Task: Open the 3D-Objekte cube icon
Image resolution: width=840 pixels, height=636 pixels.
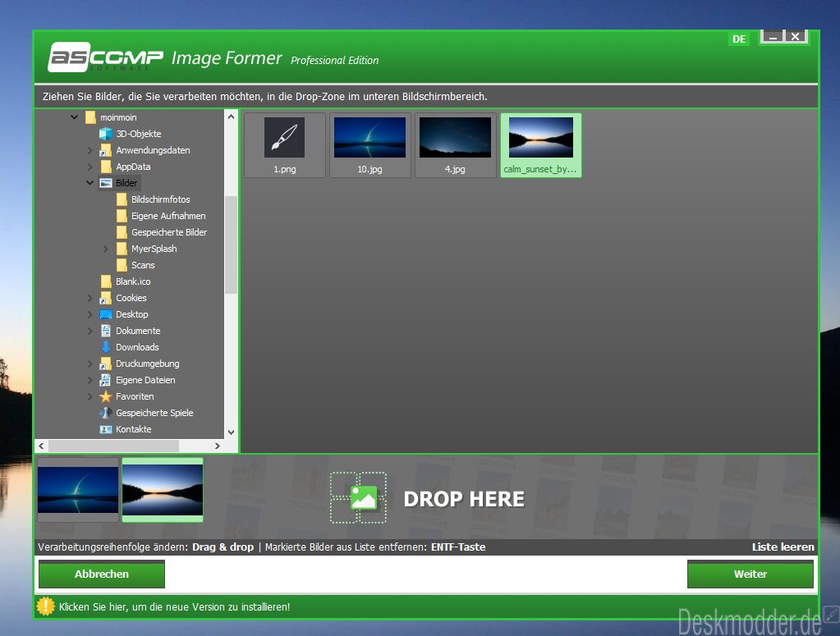Action: [x=106, y=134]
